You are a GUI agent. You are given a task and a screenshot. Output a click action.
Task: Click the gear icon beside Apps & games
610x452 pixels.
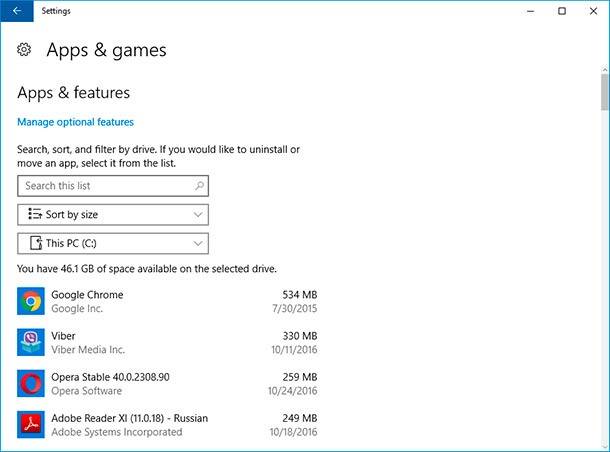(24, 50)
